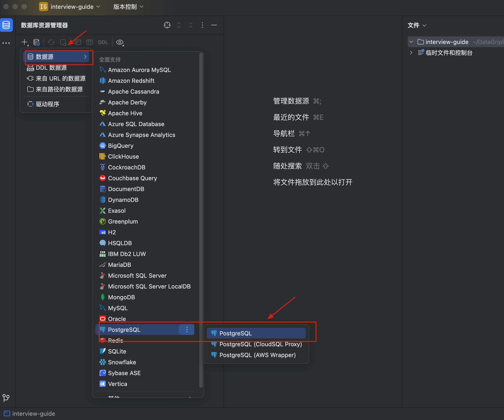Choose Apache Cassandra data source
Viewport: 504px width, 420px height.
145,91
